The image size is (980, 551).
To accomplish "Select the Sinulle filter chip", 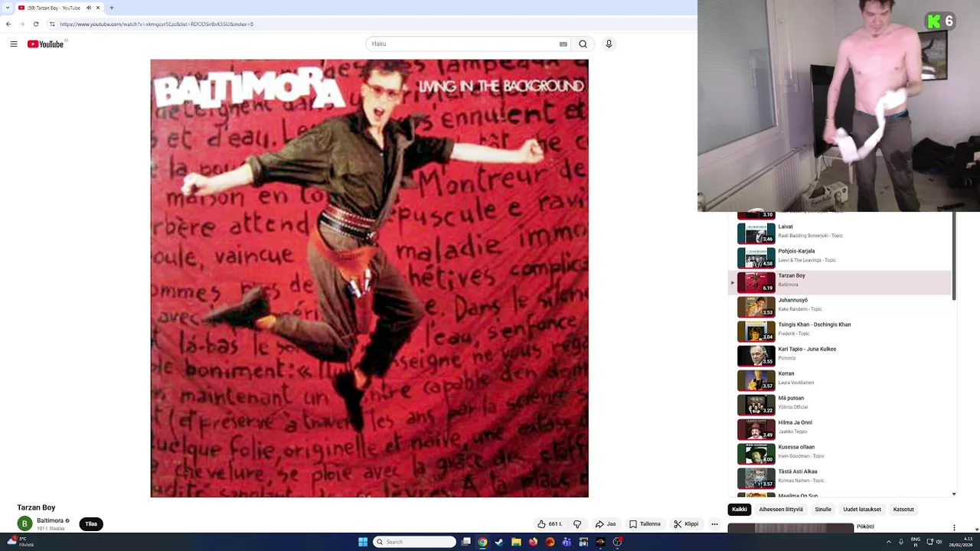I will click(823, 509).
